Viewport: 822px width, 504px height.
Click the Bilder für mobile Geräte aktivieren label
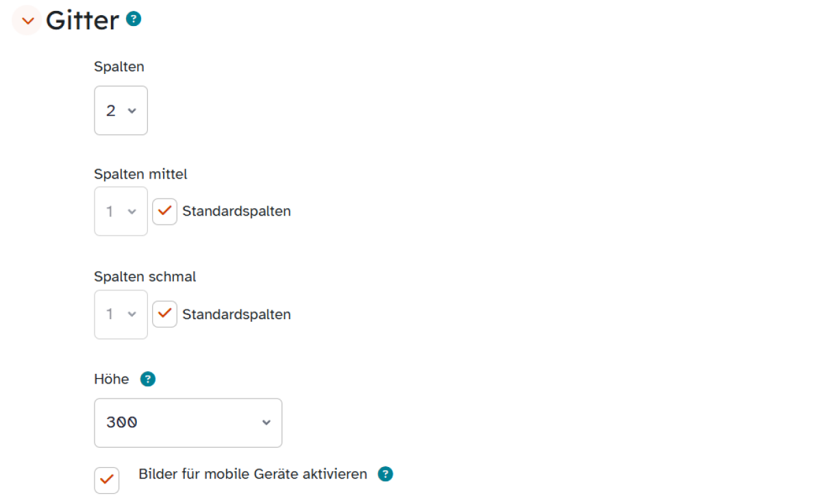click(x=253, y=474)
